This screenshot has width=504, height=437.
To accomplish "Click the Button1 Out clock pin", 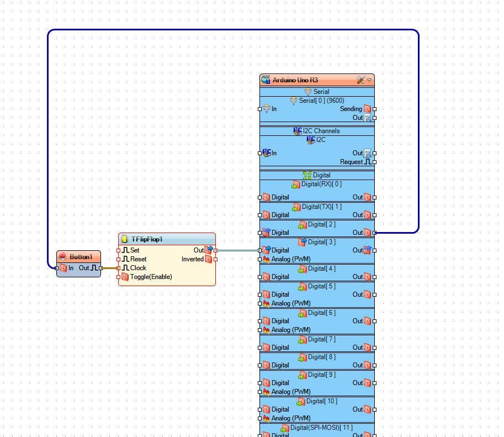I will [x=93, y=268].
